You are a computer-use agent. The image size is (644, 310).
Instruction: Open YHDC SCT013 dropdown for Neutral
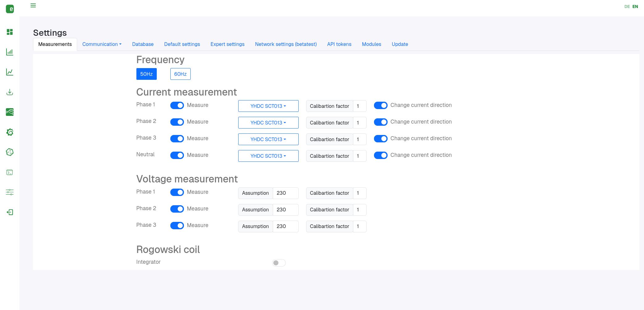point(268,156)
